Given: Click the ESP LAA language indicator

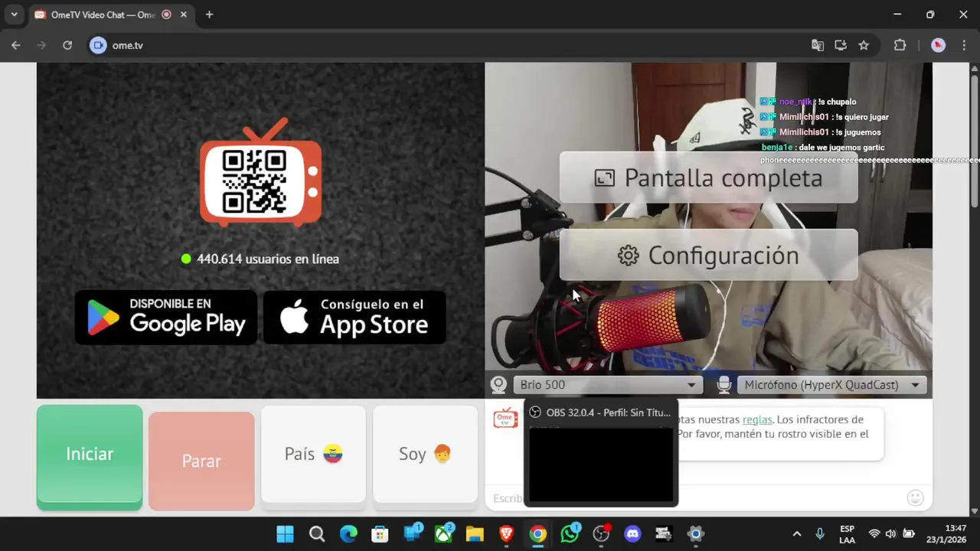Looking at the screenshot, I should [x=847, y=534].
